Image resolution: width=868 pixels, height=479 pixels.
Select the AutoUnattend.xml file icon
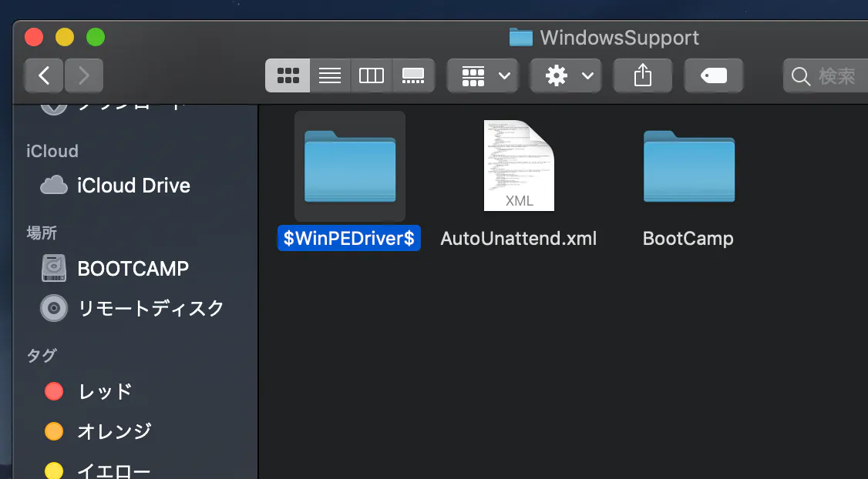click(x=519, y=166)
